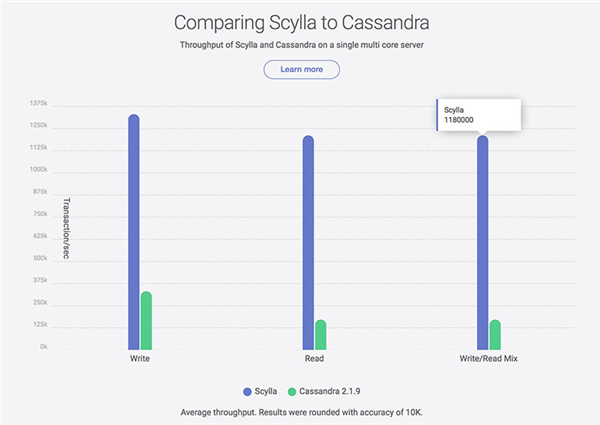The width and height of the screenshot is (600, 425).
Task: Click the Write/Read Mix axis label
Action: pyautogui.click(x=488, y=357)
